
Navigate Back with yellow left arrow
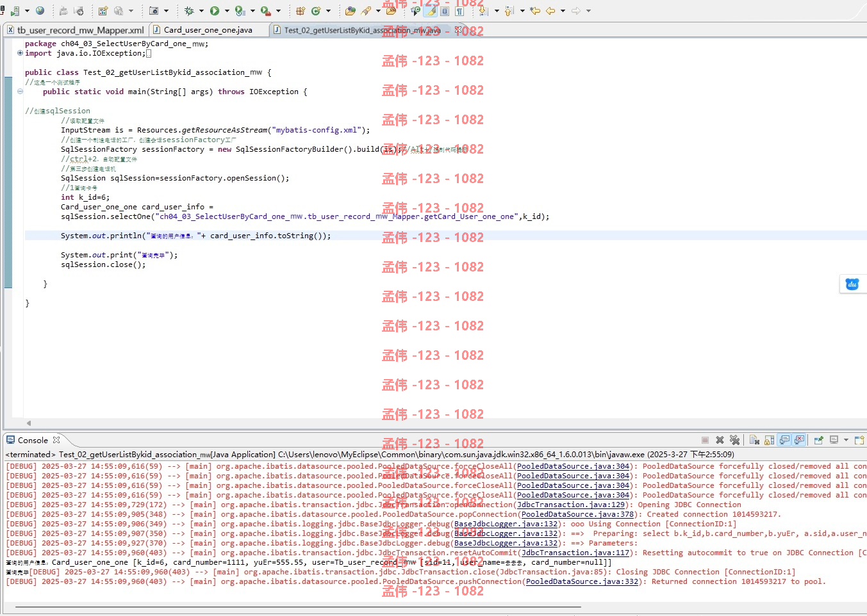click(550, 11)
